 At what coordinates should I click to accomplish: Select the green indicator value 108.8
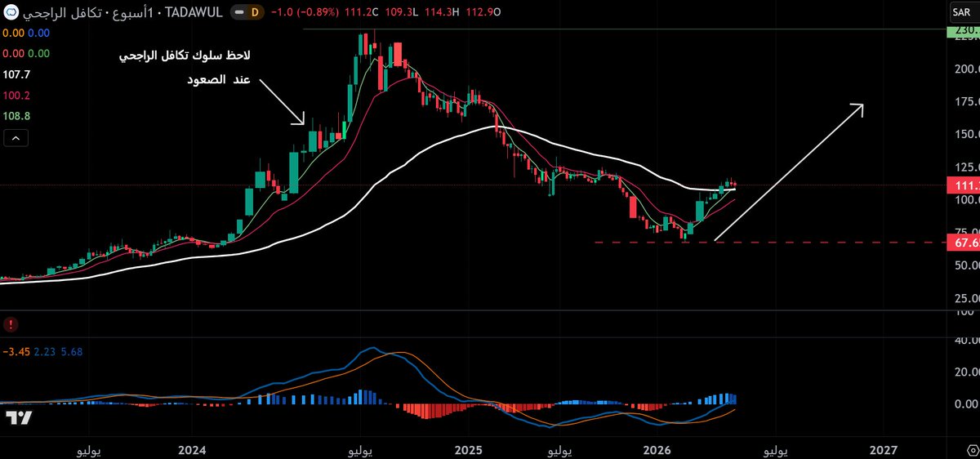[16, 116]
